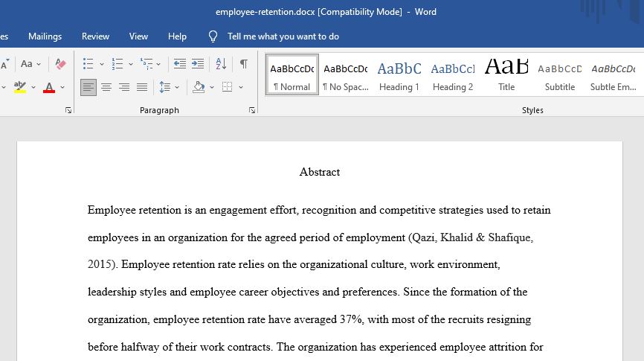Increase the paragraph indent
The width and height of the screenshot is (644, 361).
(x=198, y=64)
